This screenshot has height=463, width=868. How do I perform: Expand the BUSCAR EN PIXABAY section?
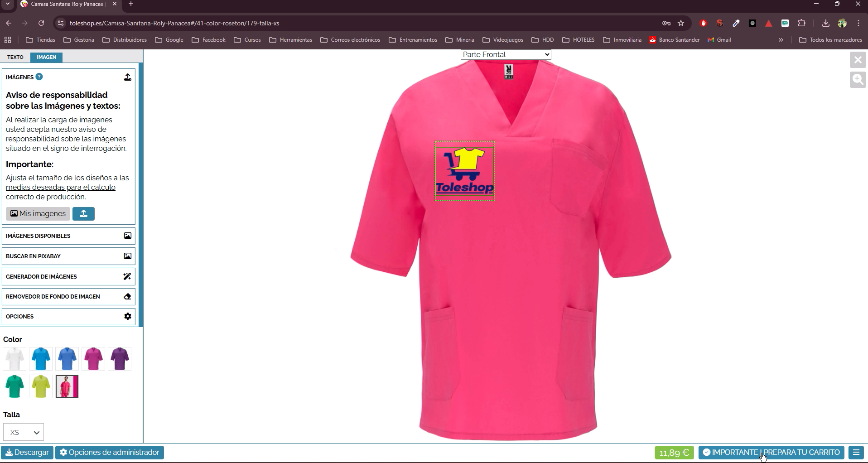click(x=68, y=256)
